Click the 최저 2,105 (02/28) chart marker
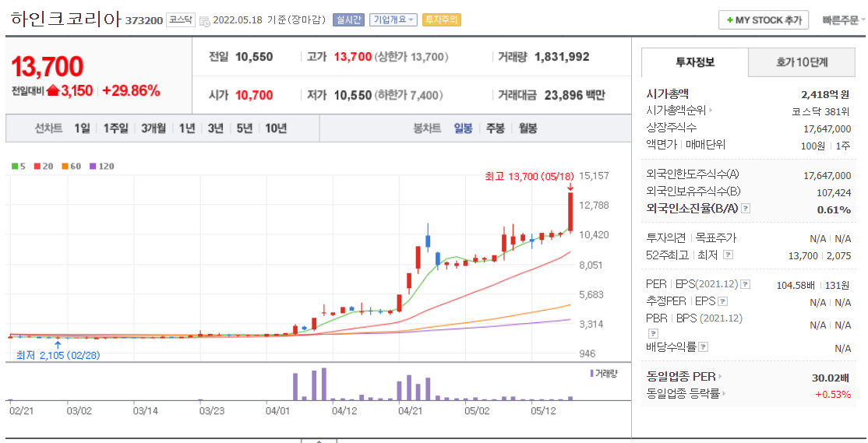868x443 pixels. (58, 355)
